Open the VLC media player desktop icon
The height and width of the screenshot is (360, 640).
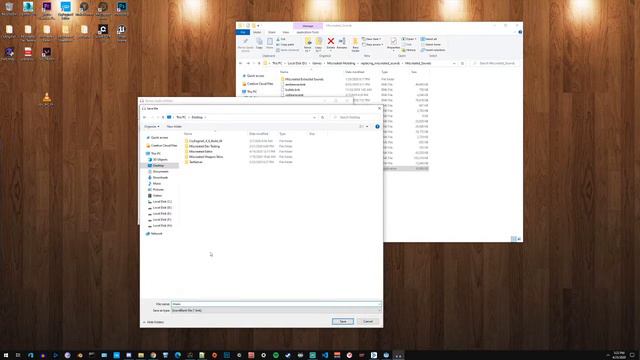pos(47,99)
